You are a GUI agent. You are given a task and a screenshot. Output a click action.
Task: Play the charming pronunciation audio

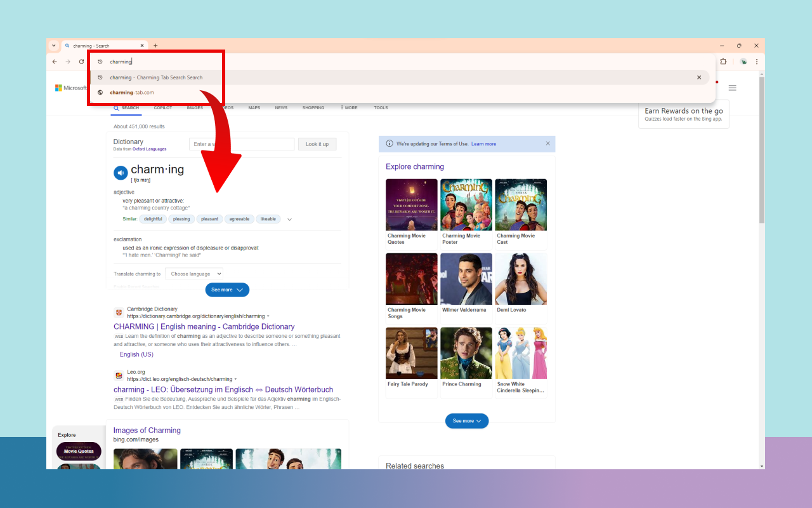[121, 173]
